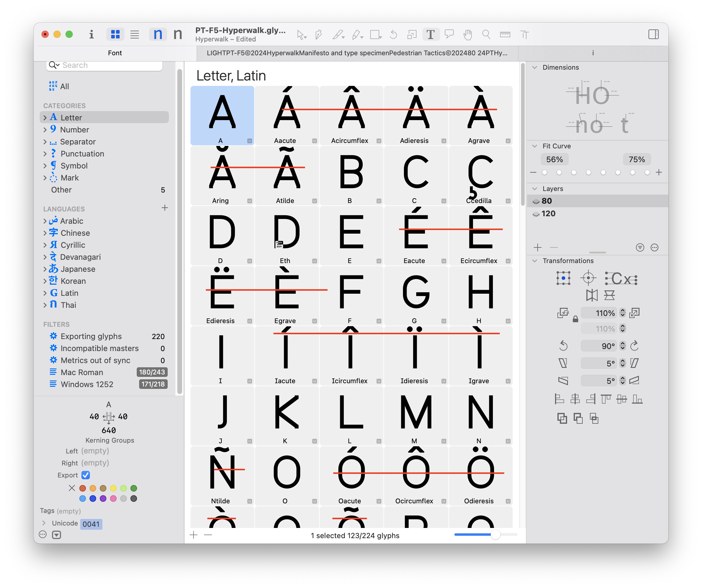Expand the Latin languages category
This screenshot has width=702, height=588.
pos(46,293)
